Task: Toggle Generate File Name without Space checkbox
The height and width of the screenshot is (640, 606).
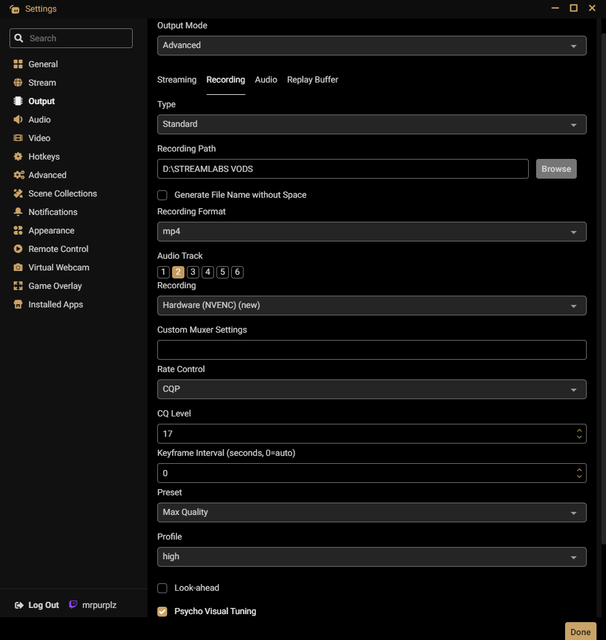Action: [x=162, y=195]
